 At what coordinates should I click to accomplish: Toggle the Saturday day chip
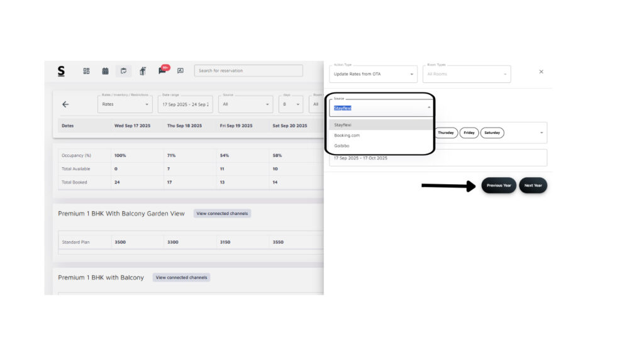coord(492,133)
